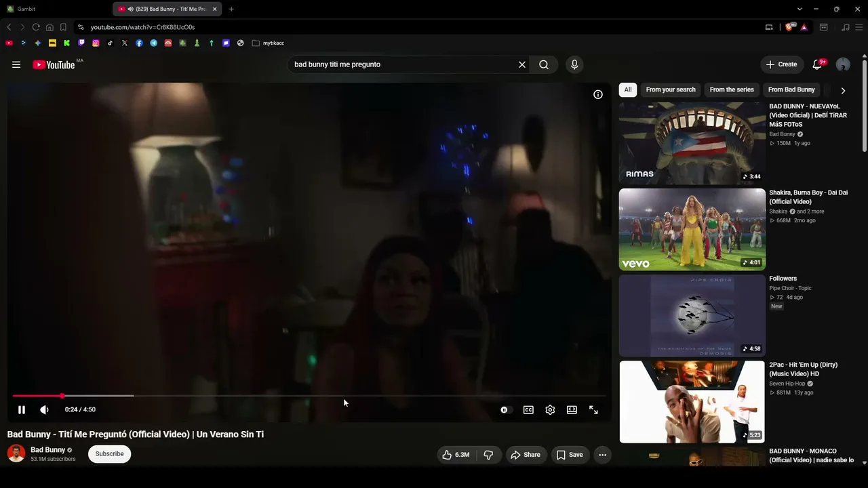Open the YouTube guide hamburger menu

pos(16,64)
